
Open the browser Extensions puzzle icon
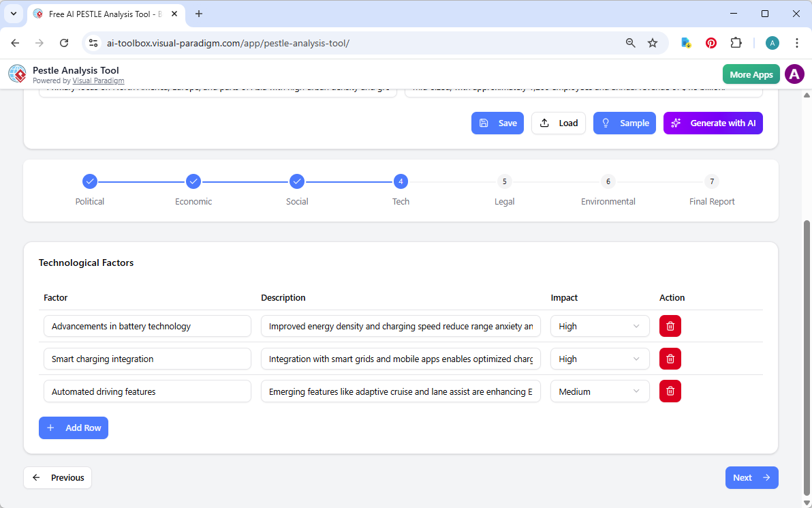[x=736, y=42]
